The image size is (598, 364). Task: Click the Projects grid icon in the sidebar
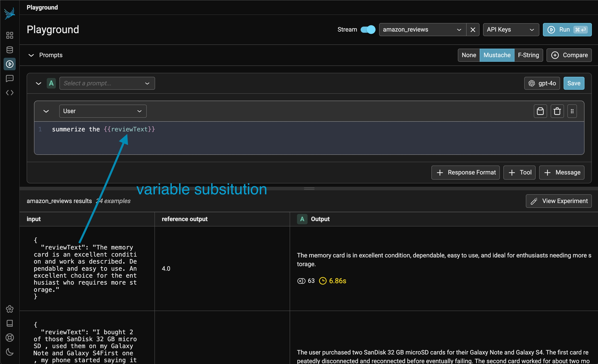click(10, 35)
